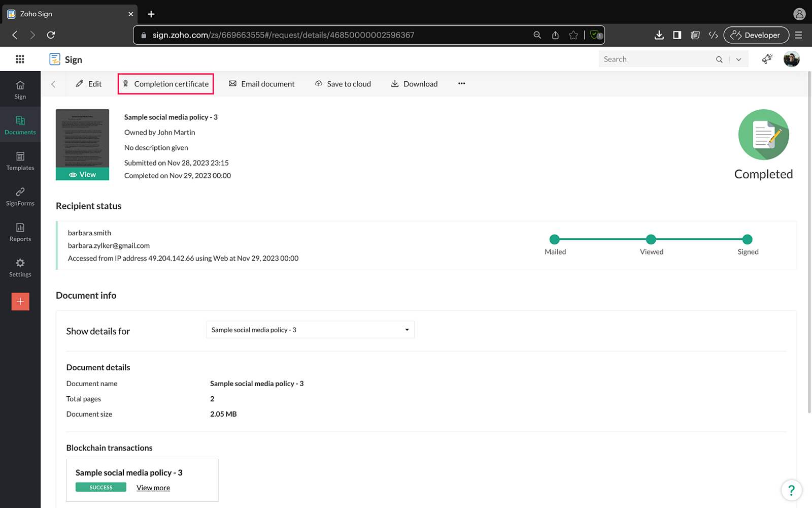
Task: Click inside the Search field
Action: 657,59
